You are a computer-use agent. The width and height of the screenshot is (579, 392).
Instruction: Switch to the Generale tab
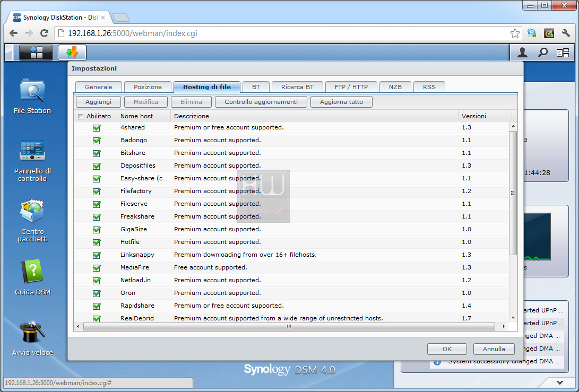99,87
